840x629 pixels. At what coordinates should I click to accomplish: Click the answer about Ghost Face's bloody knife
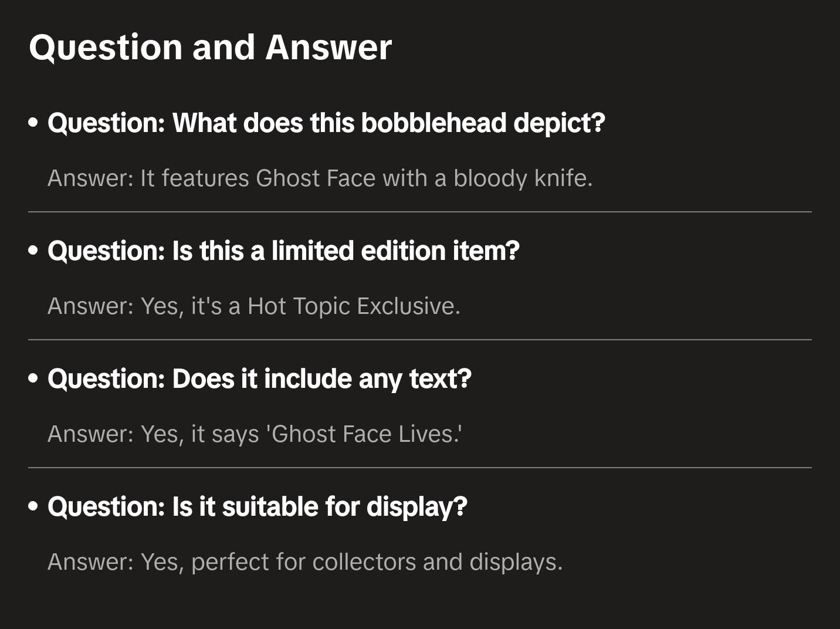coord(320,178)
